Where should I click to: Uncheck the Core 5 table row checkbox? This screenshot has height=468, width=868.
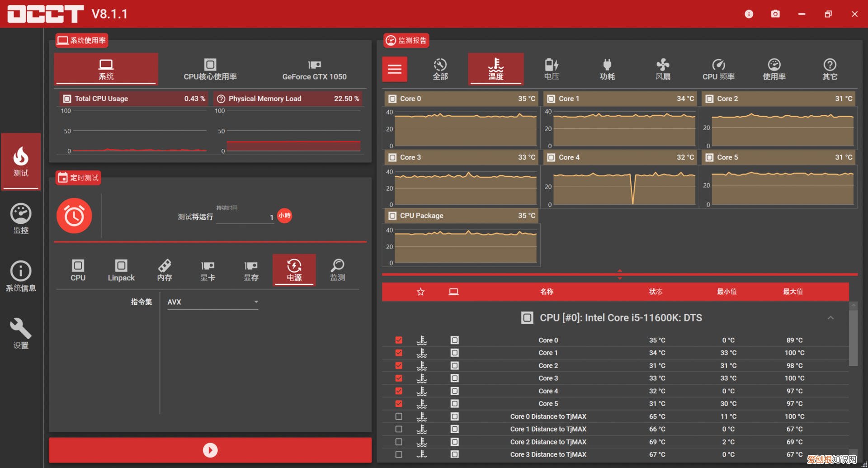(399, 403)
